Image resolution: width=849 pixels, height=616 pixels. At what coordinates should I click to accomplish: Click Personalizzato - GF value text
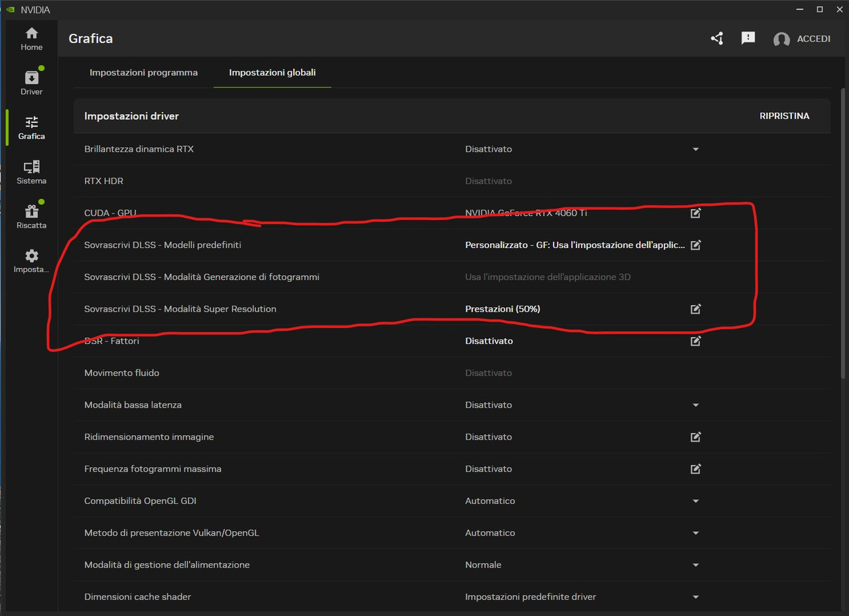pos(574,245)
